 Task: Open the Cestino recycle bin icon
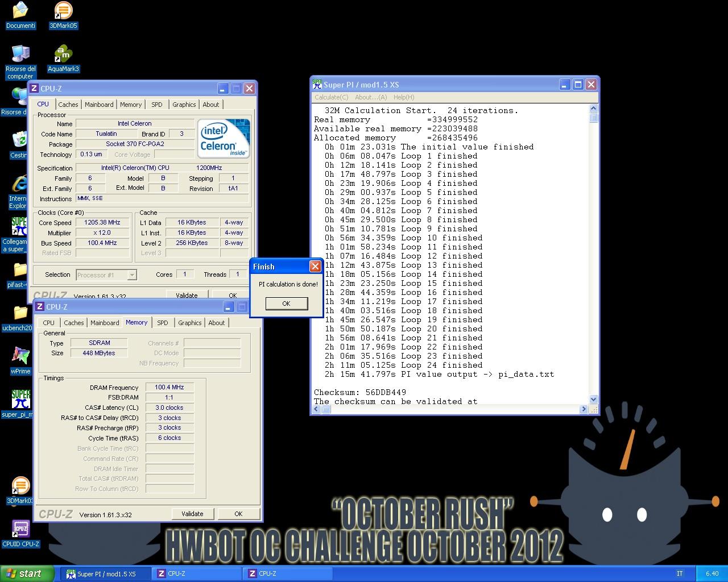[19, 144]
